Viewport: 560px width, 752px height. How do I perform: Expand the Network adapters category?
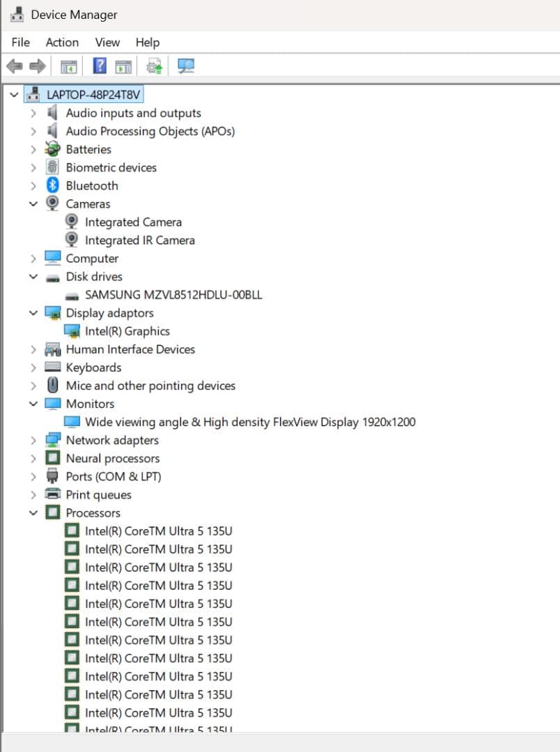pos(33,440)
